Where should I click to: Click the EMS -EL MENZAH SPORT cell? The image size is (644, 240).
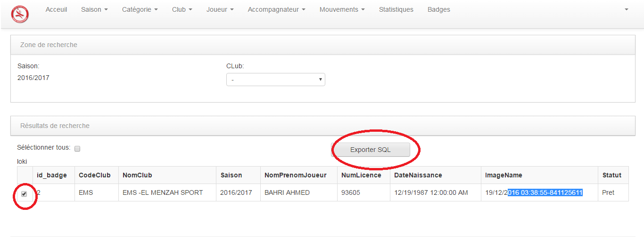pyautogui.click(x=163, y=192)
